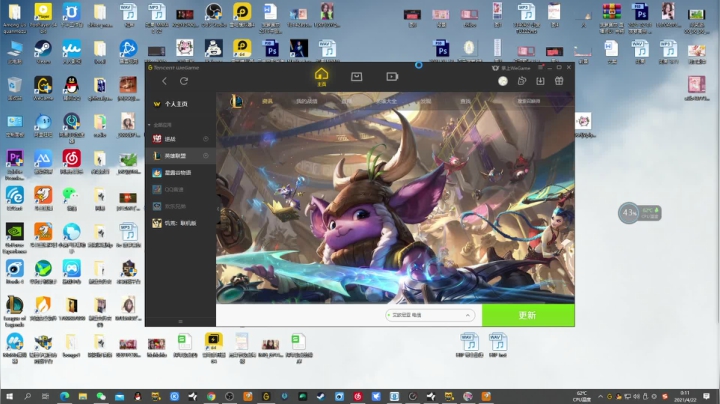This screenshot has width=720, height=404.
Task: Select 英雄联盟 in the sidebar
Action: tap(180, 156)
